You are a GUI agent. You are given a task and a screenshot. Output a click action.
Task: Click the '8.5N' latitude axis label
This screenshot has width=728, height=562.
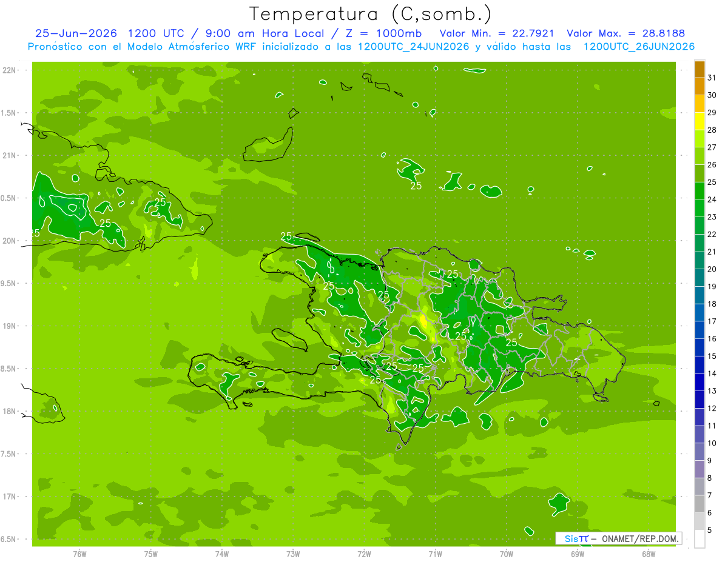click(9, 369)
